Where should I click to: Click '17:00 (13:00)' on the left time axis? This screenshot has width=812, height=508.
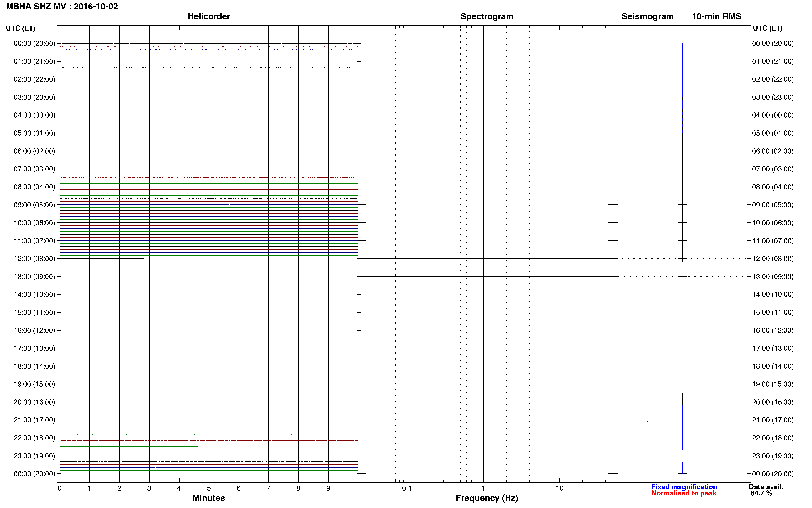point(34,348)
